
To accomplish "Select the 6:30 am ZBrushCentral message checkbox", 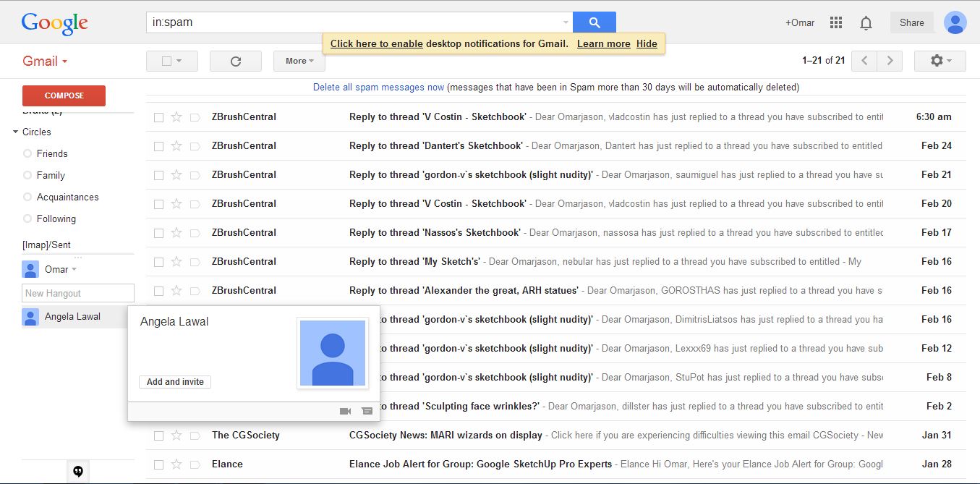I will pos(158,116).
